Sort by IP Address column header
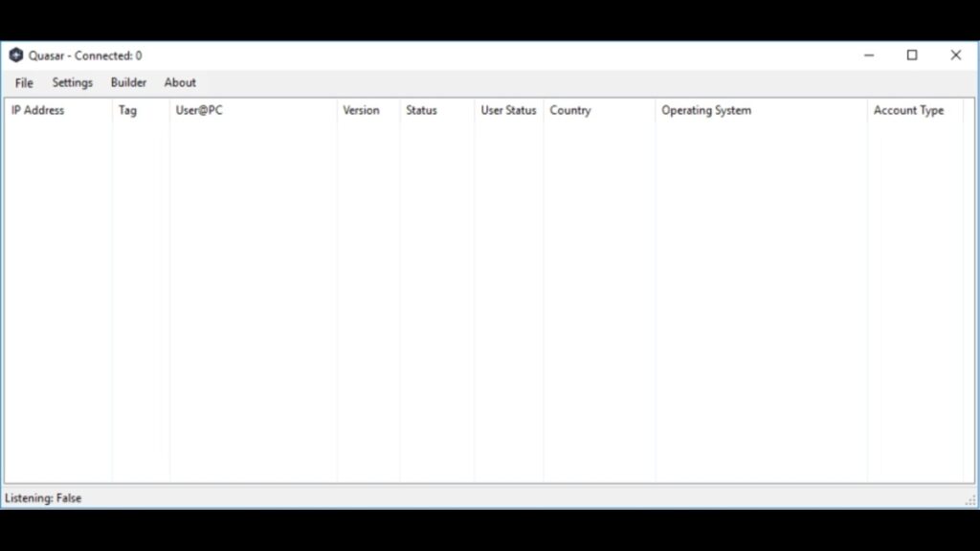980x551 pixels. pos(58,110)
